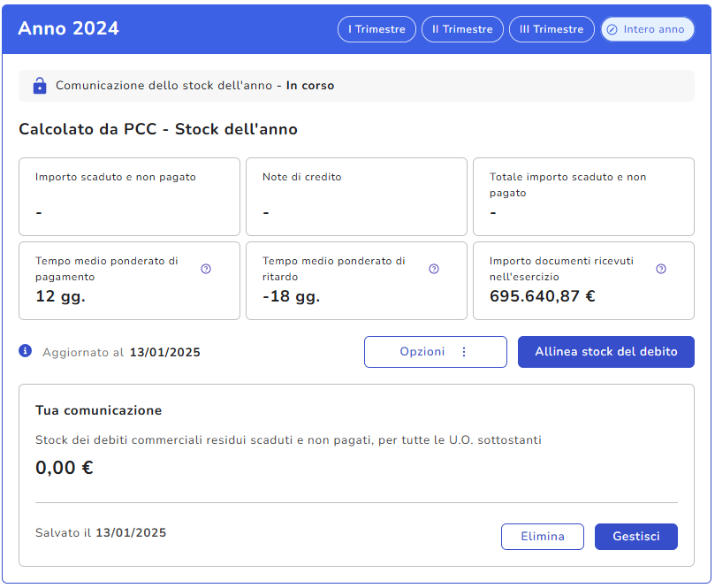Open help for Tempo medio ponderato di ritardo
The width and height of the screenshot is (715, 588).
point(434,269)
